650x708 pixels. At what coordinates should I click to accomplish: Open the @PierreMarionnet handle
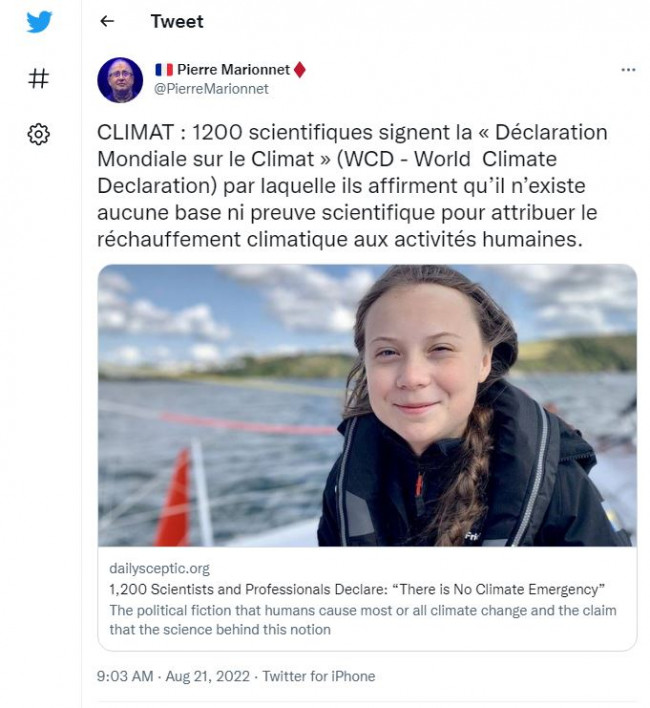pyautogui.click(x=211, y=89)
